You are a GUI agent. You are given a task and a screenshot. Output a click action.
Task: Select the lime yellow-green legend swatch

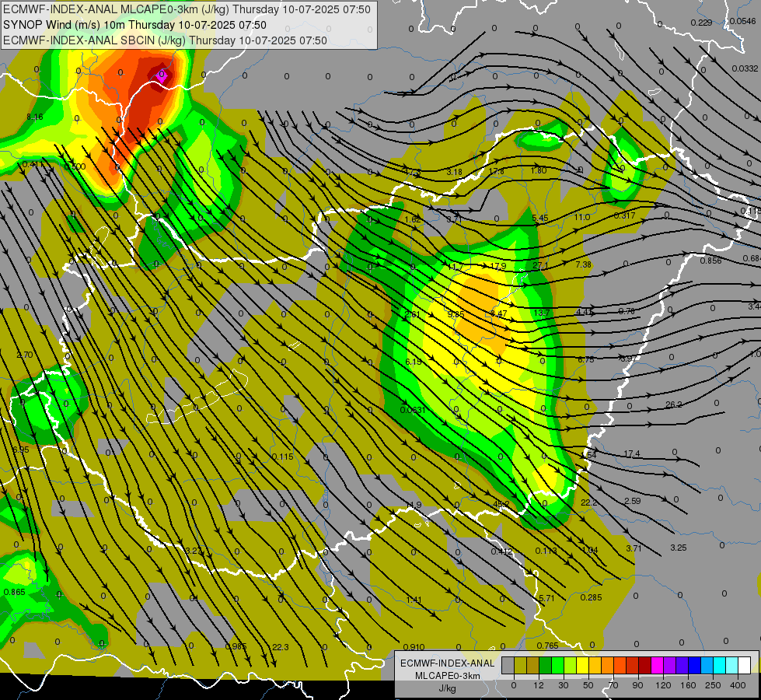(x=571, y=666)
